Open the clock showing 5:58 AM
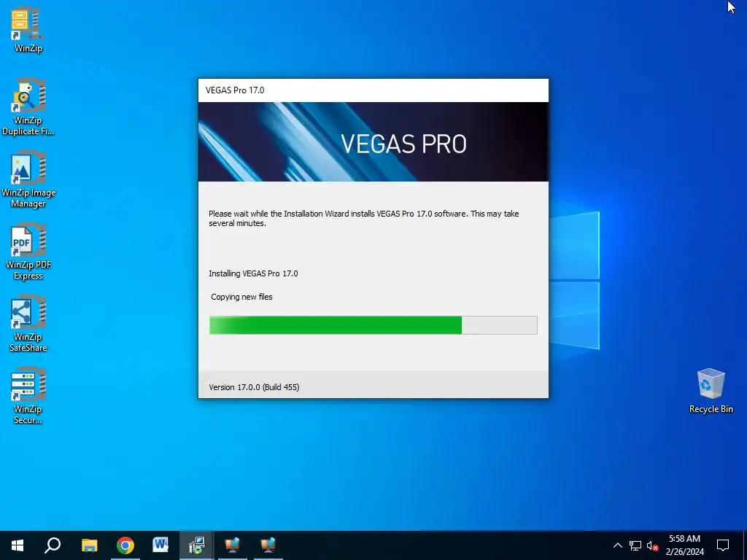The height and width of the screenshot is (560, 747). [x=684, y=545]
